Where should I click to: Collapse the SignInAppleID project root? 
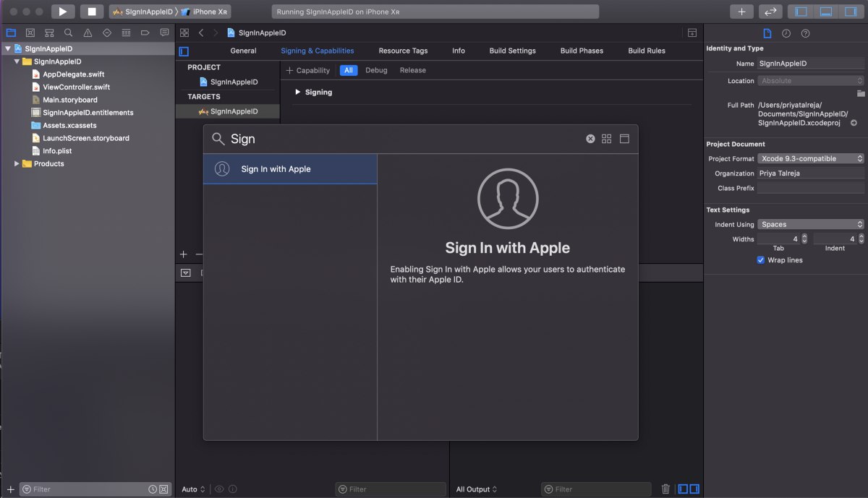coord(8,49)
